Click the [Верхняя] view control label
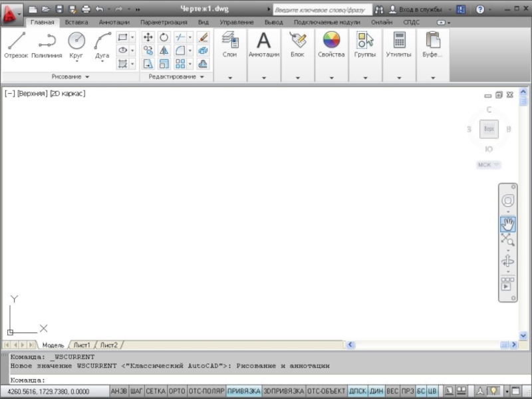The height and width of the screenshot is (399, 532). 33,93
